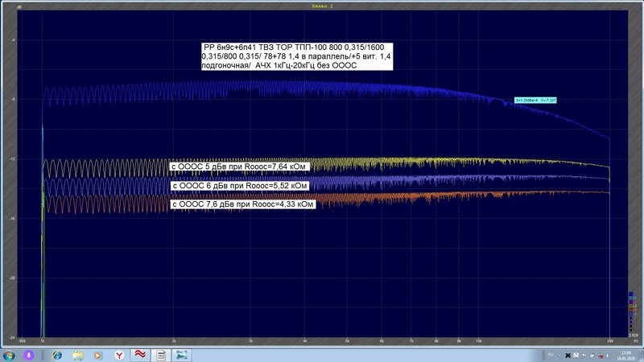Image resolution: width=644 pixels, height=362 pixels.
Task: Open File Explorer folder icon in taskbar
Action: [77, 355]
